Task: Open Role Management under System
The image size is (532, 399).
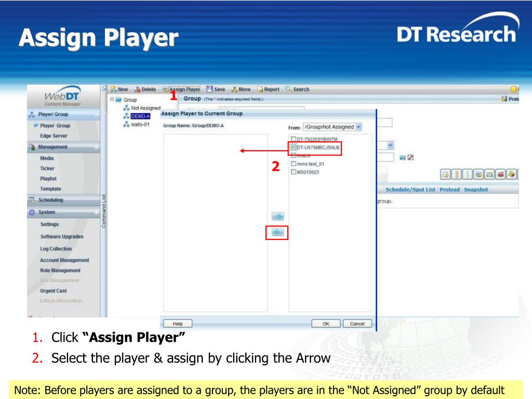Action: coord(60,270)
